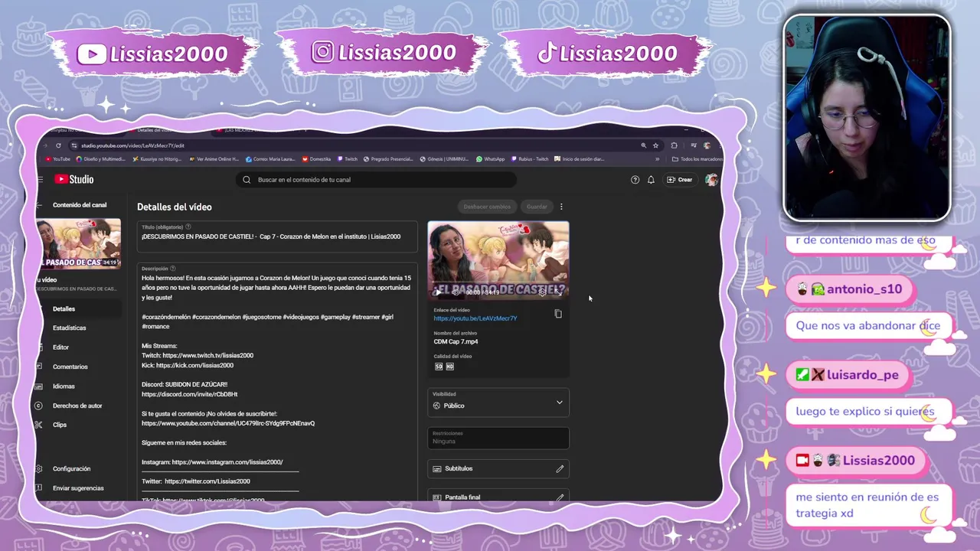
Task: Open the Detalles sidebar section
Action: [79, 309]
